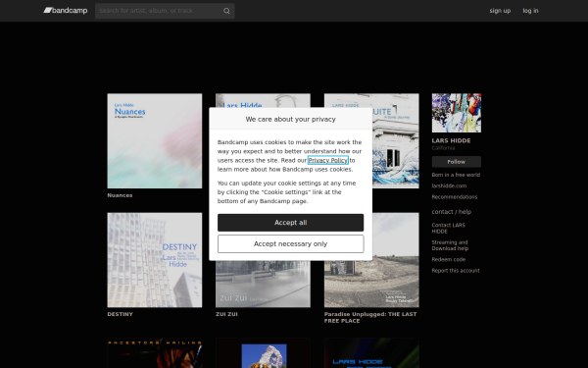Click Report this account
Viewport: 588px width, 368px height.
[x=456, y=271]
